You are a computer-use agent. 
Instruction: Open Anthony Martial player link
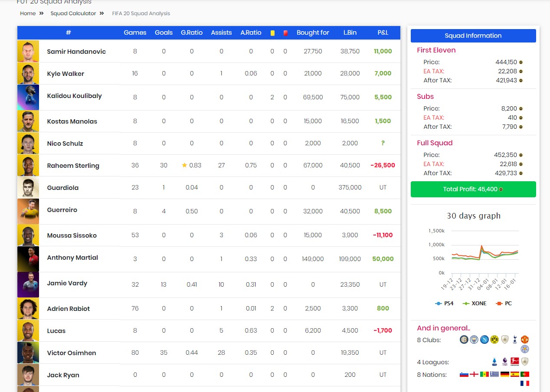click(72, 258)
